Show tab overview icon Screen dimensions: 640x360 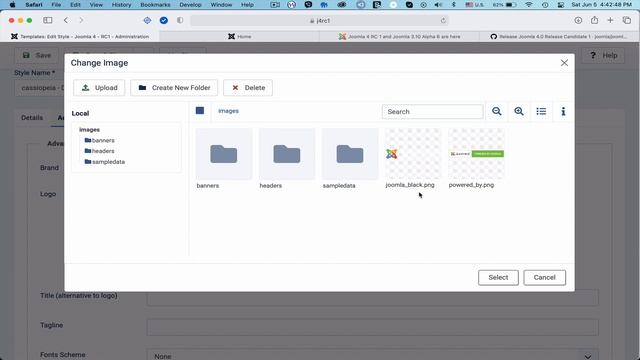click(x=627, y=20)
